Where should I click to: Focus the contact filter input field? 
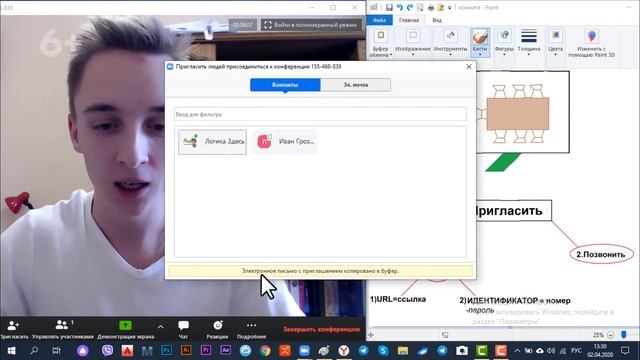pos(320,114)
